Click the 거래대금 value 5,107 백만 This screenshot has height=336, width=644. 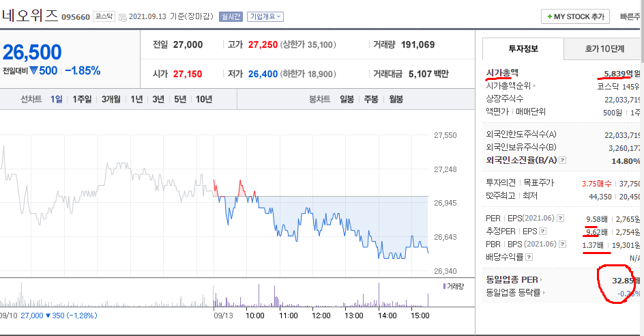(428, 74)
